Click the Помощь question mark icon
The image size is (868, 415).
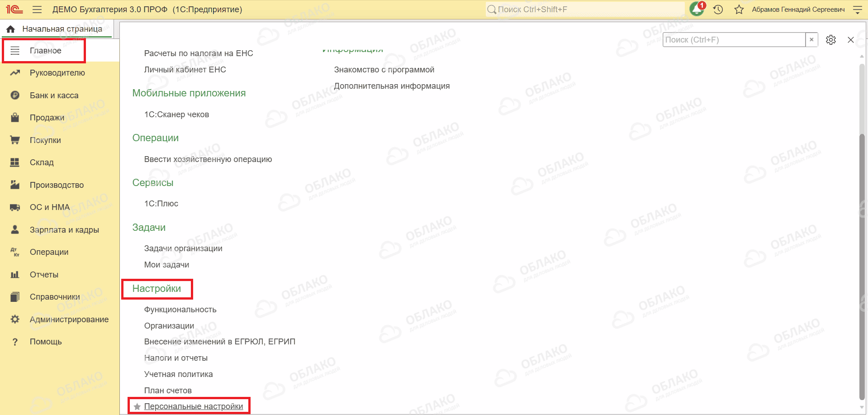click(x=15, y=342)
